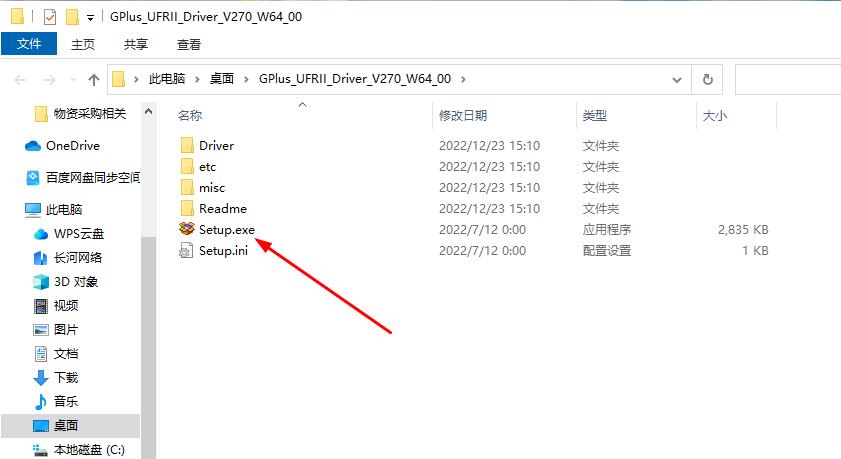Expand the address bar history dropdown
This screenshot has width=841, height=459.
pyautogui.click(x=677, y=79)
